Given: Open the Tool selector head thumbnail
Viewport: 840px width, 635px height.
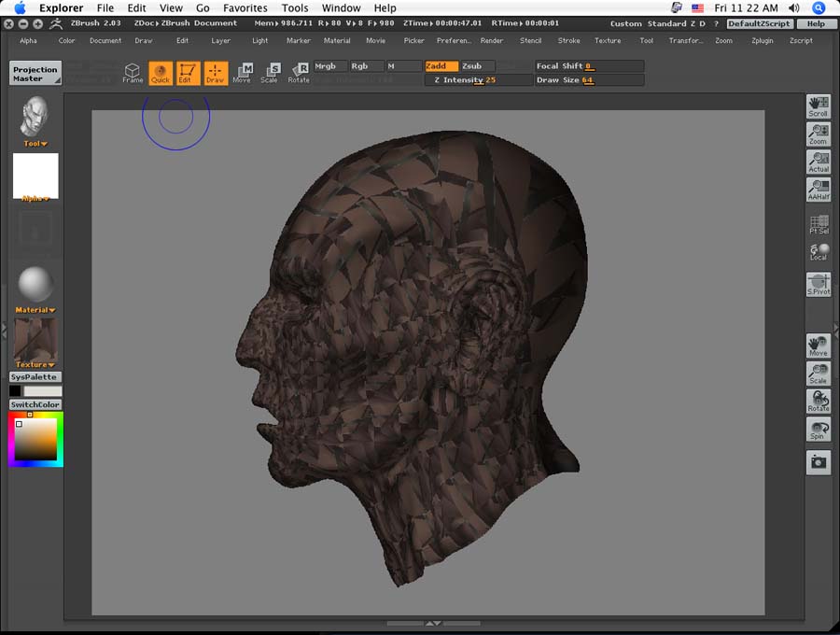Looking at the screenshot, I should coord(35,117).
